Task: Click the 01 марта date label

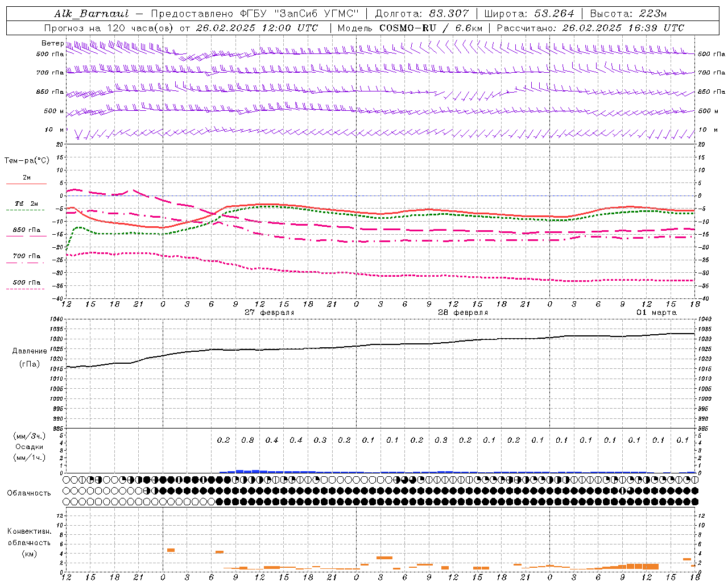Action: point(656,313)
